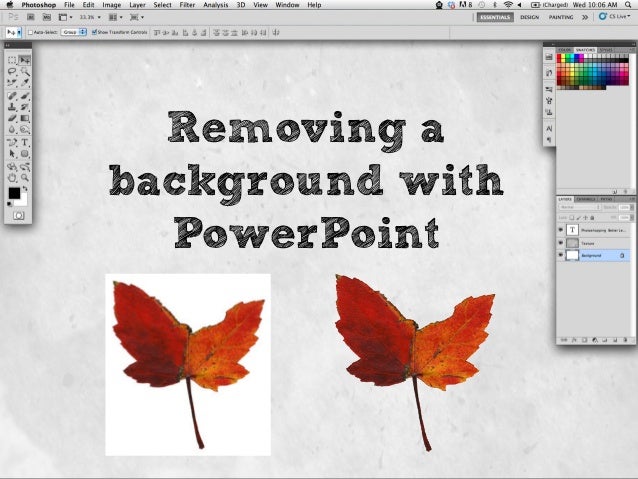This screenshot has height=479, width=638.
Task: Open the Arrange Documents dropdown
Action: coord(116,17)
